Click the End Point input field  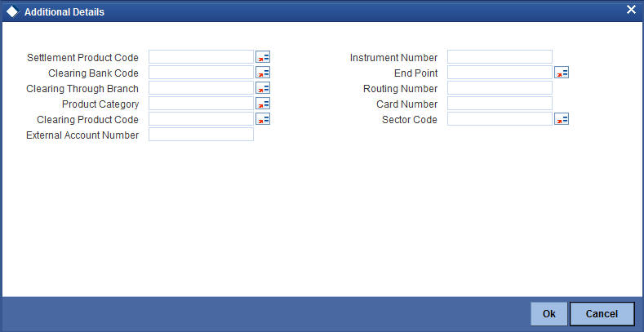click(500, 73)
